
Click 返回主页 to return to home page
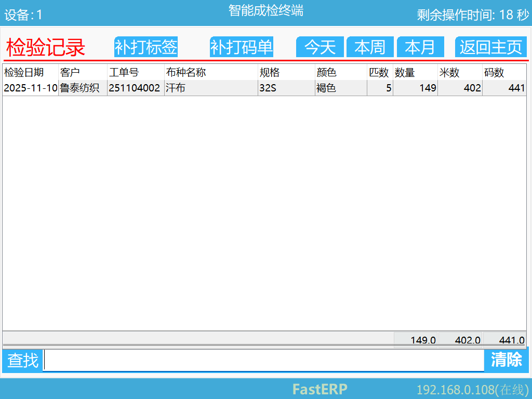point(490,47)
